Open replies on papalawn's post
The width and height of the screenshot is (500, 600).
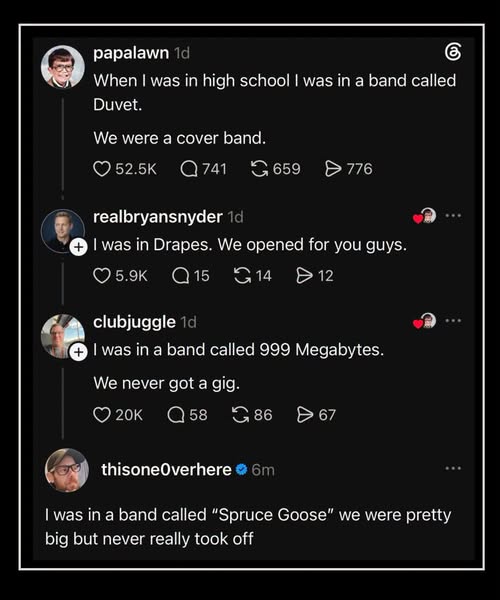click(x=189, y=169)
